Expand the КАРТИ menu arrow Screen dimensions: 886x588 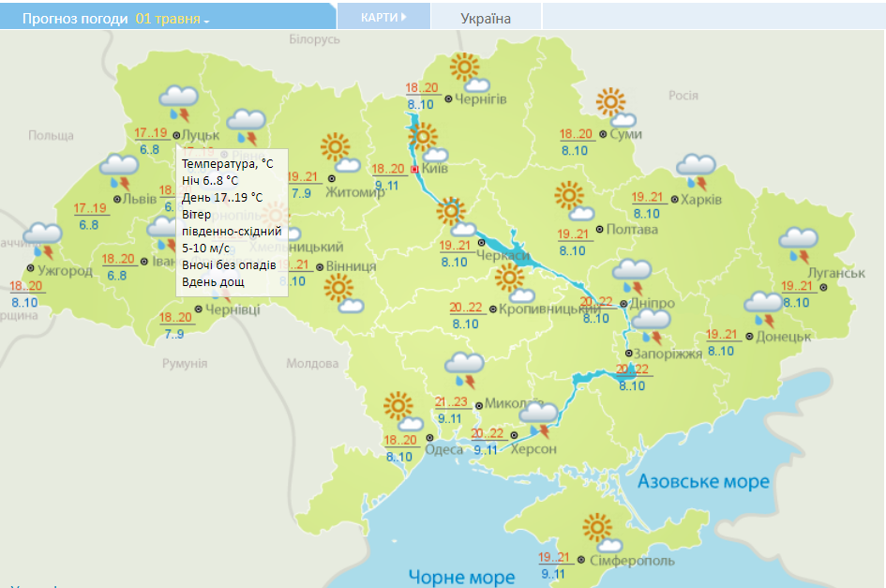pyautogui.click(x=403, y=15)
